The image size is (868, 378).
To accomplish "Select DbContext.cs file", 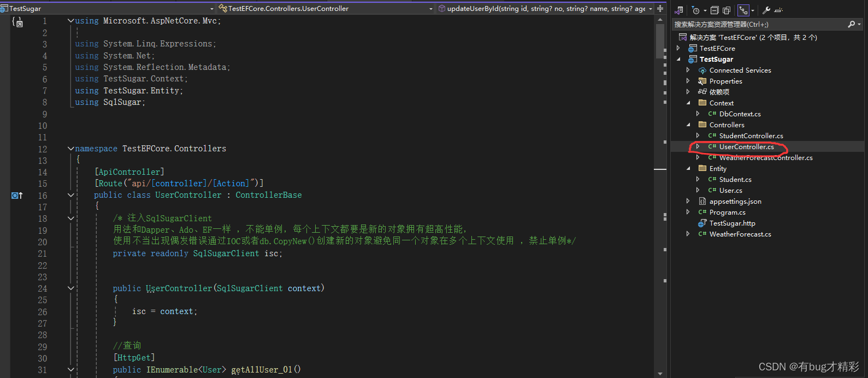I will 740,114.
